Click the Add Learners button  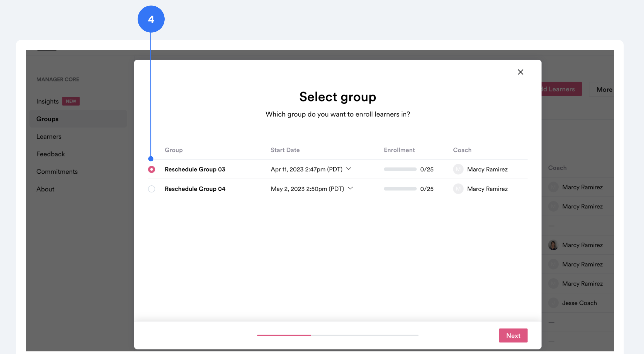pyautogui.click(x=561, y=89)
